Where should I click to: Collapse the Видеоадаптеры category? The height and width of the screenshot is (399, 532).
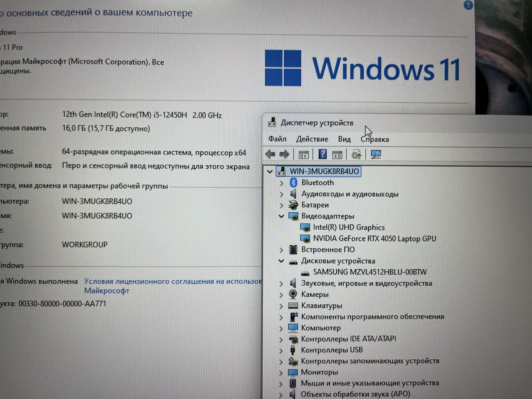pos(281,216)
